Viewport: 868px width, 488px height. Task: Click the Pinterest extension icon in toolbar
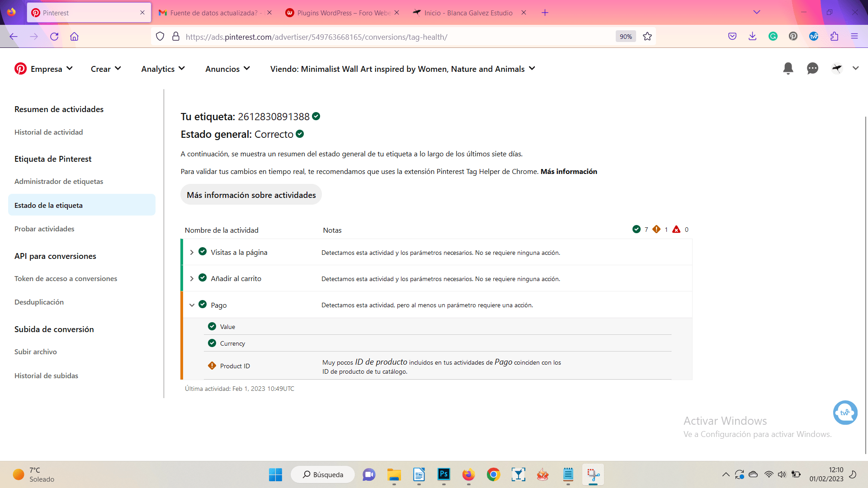(x=793, y=37)
